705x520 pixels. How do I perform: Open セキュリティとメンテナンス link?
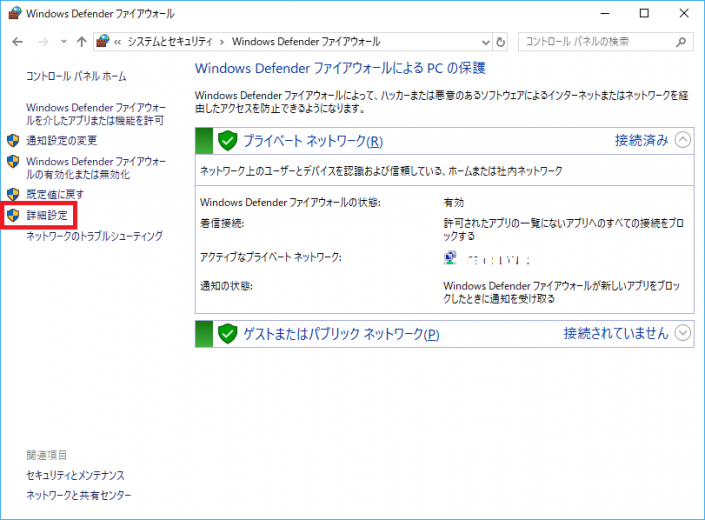coord(75,475)
